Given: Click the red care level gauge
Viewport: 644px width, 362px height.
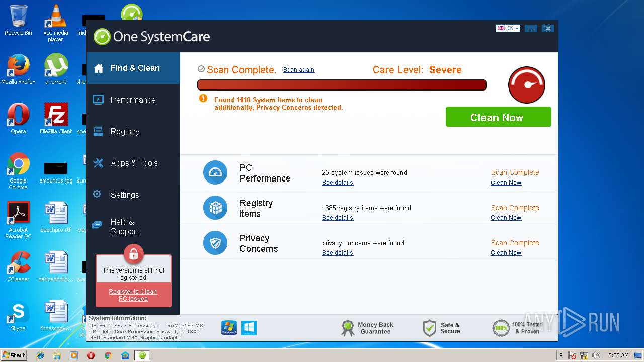Looking at the screenshot, I should pyautogui.click(x=527, y=84).
